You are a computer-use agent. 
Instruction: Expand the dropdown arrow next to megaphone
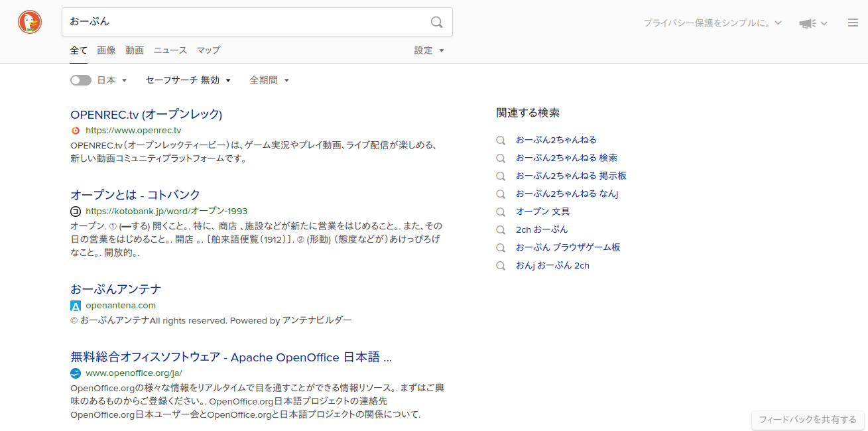click(x=824, y=24)
